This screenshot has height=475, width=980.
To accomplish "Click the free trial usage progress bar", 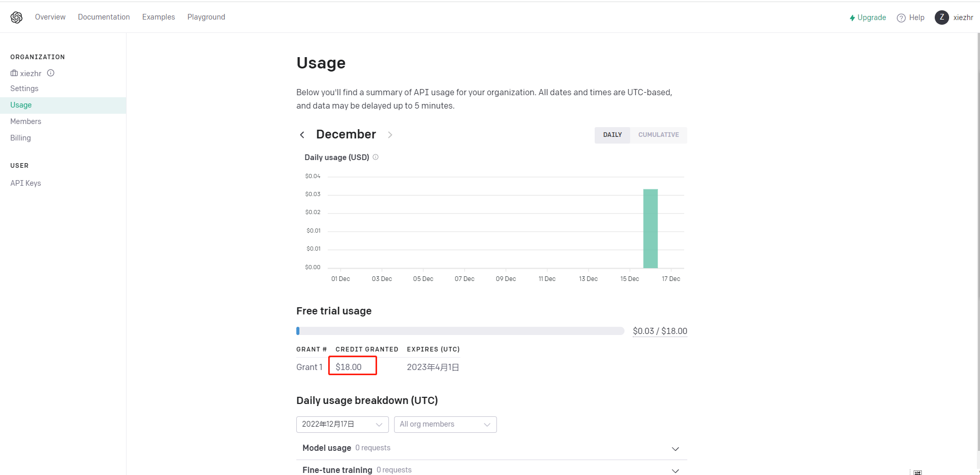I will (x=460, y=331).
